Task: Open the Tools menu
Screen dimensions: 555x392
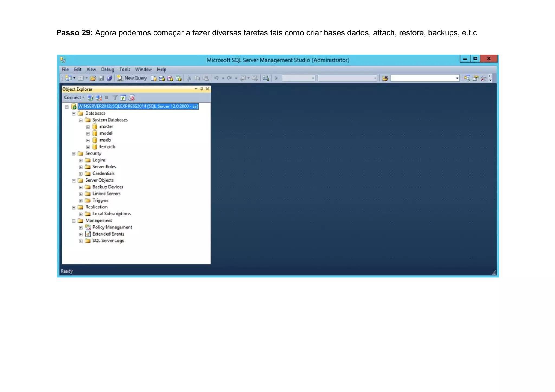Action: [125, 70]
